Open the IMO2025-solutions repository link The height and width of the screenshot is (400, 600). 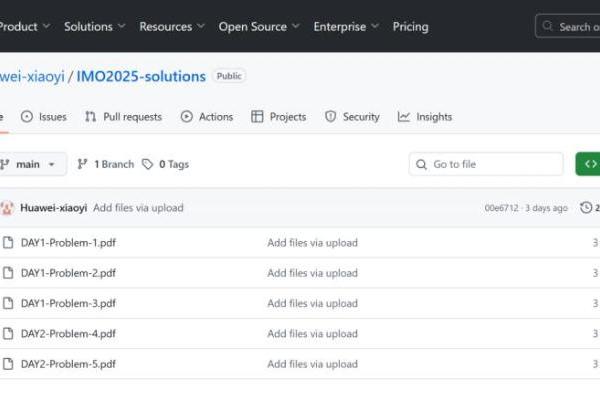coord(141,76)
